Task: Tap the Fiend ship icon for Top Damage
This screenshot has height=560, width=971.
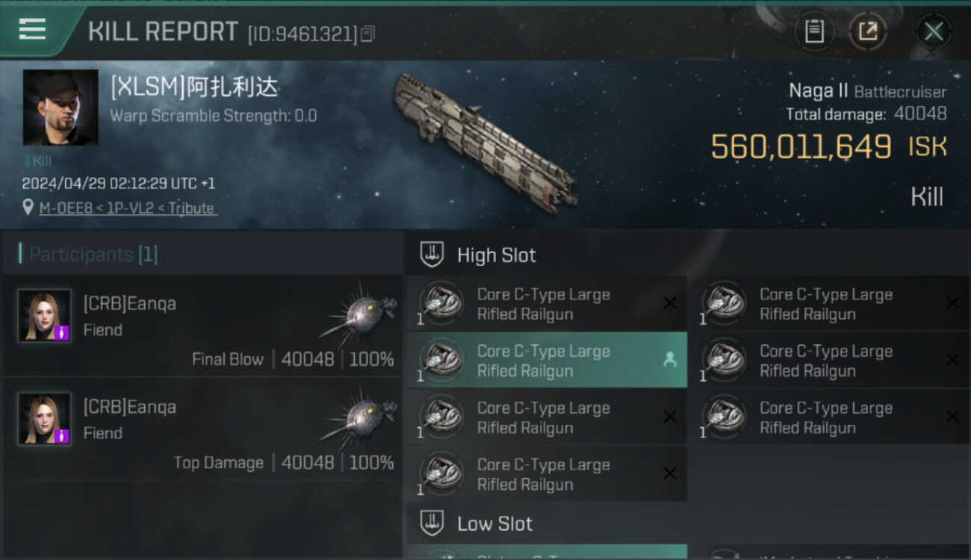Action: pos(359,417)
